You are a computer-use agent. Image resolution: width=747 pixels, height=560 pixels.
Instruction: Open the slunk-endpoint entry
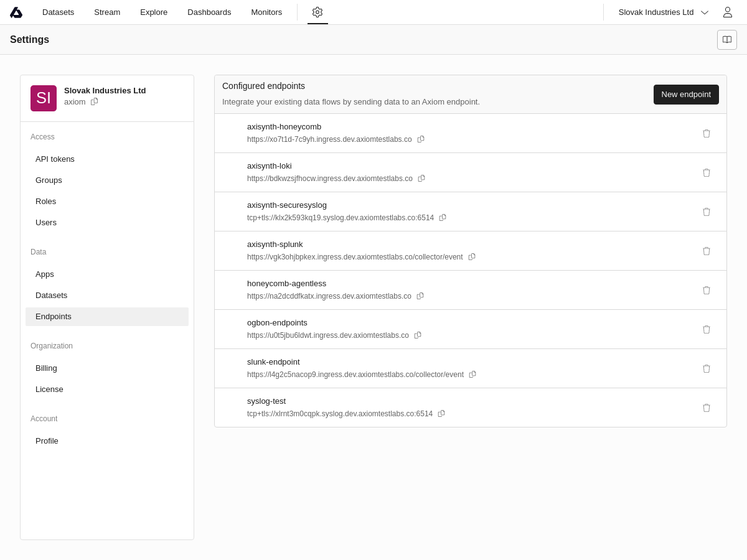coord(273,362)
